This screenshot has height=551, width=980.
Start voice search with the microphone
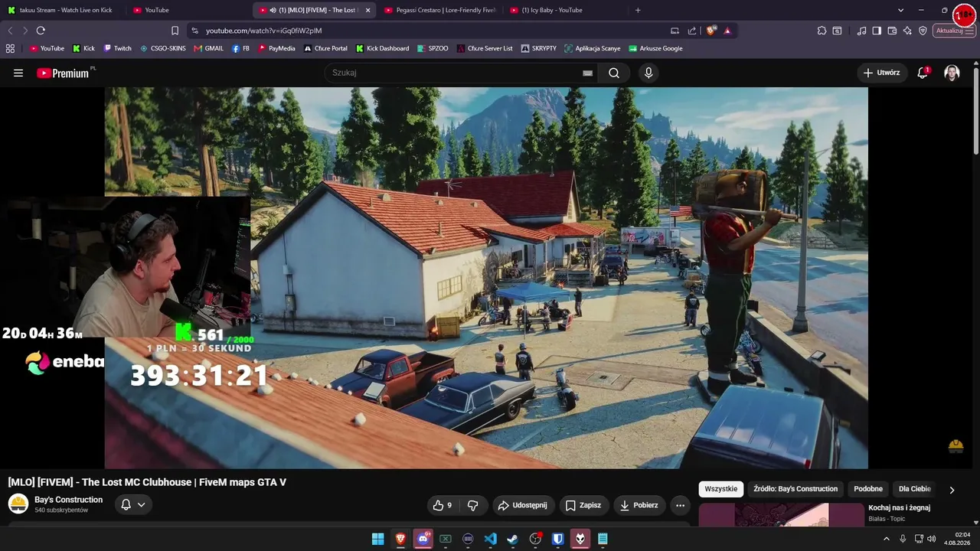[648, 73]
